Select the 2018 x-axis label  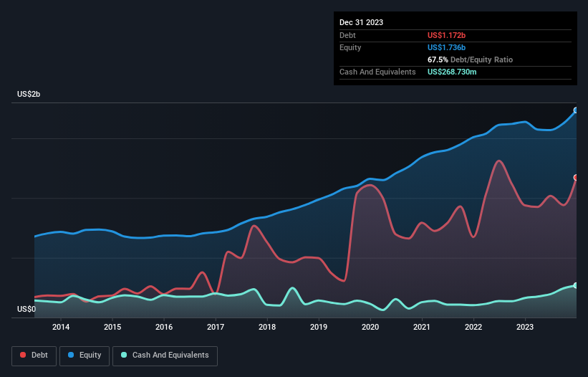(x=267, y=327)
